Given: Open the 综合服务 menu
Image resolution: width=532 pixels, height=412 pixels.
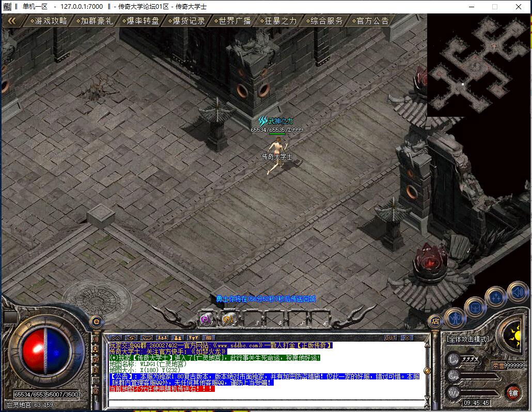Looking at the screenshot, I should pos(324,21).
